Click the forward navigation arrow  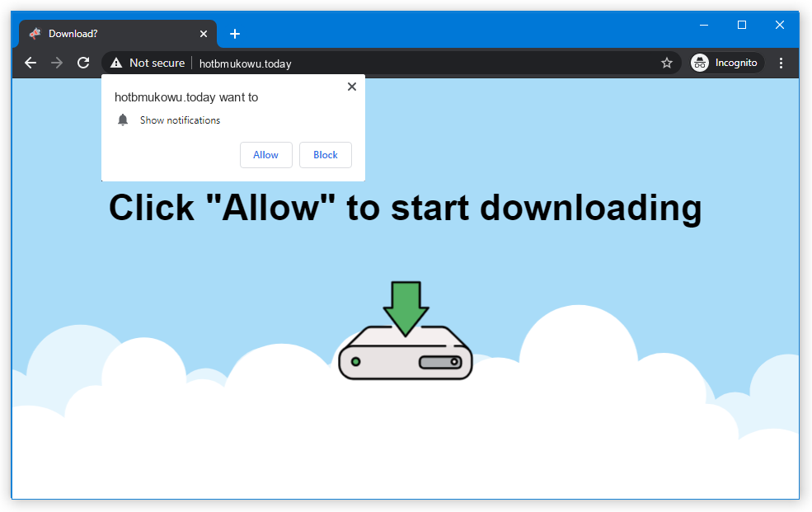(57, 63)
